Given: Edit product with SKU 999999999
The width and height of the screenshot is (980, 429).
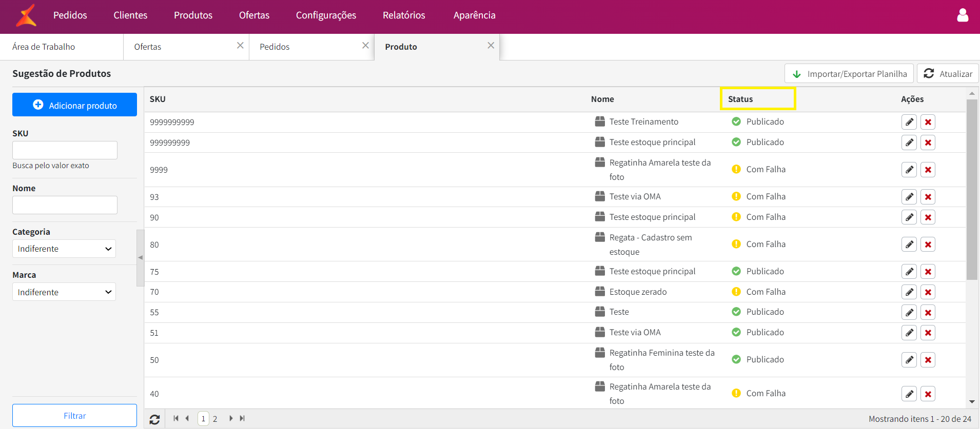Looking at the screenshot, I should point(909,142).
